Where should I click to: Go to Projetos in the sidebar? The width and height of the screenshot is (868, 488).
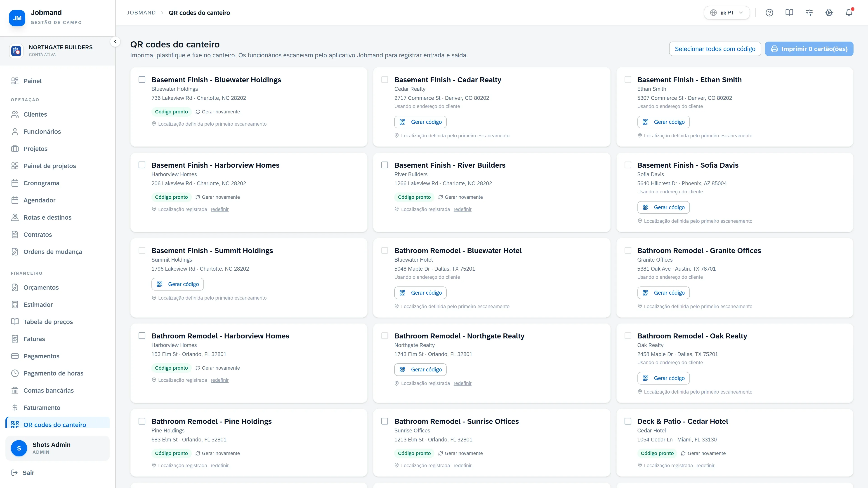tap(58, 149)
